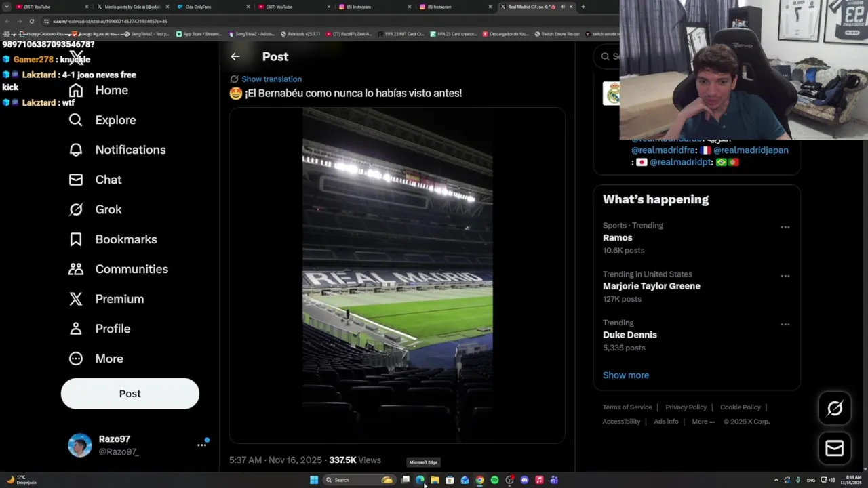Open options for the Ramos trend
868x488 pixels.
point(785,227)
